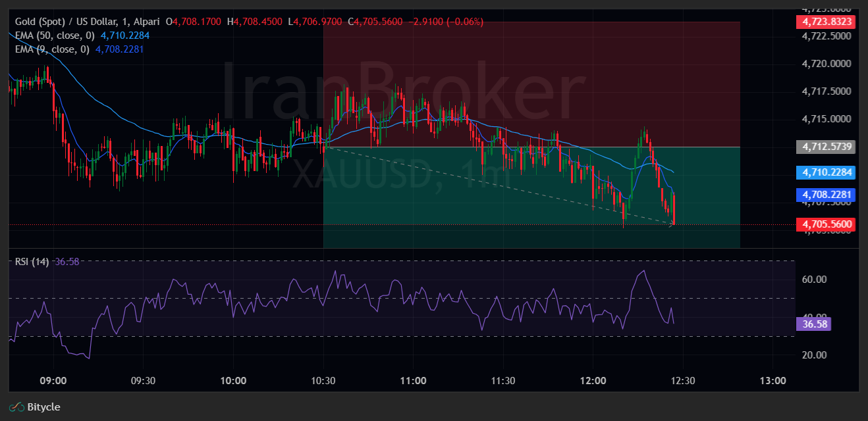Click the EMA (50, close, 0) indicator legend
Viewport: 868px width, 421px height.
[x=55, y=36]
